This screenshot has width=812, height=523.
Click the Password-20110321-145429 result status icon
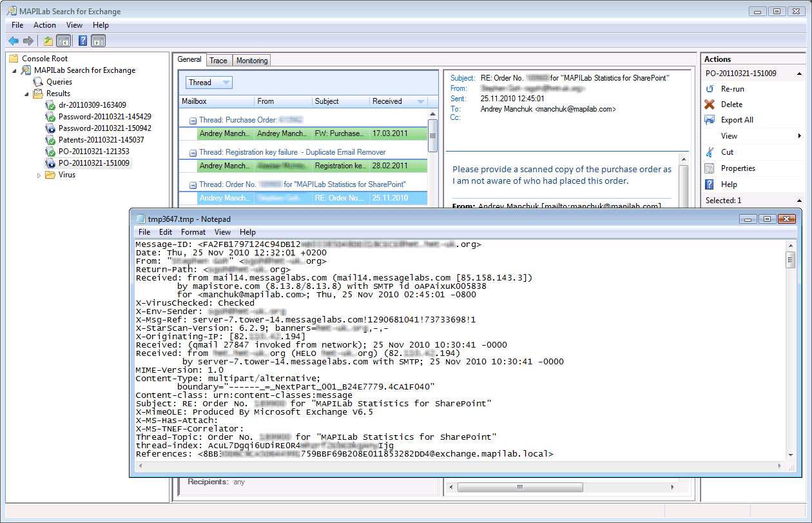(50, 117)
